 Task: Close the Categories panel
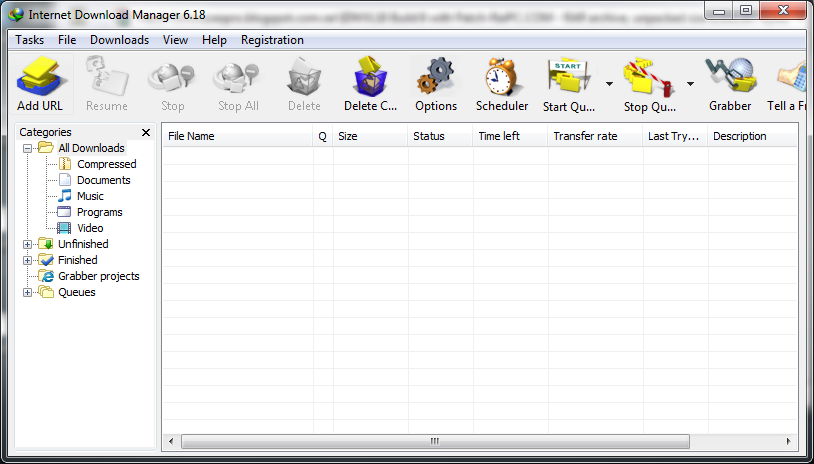[146, 132]
